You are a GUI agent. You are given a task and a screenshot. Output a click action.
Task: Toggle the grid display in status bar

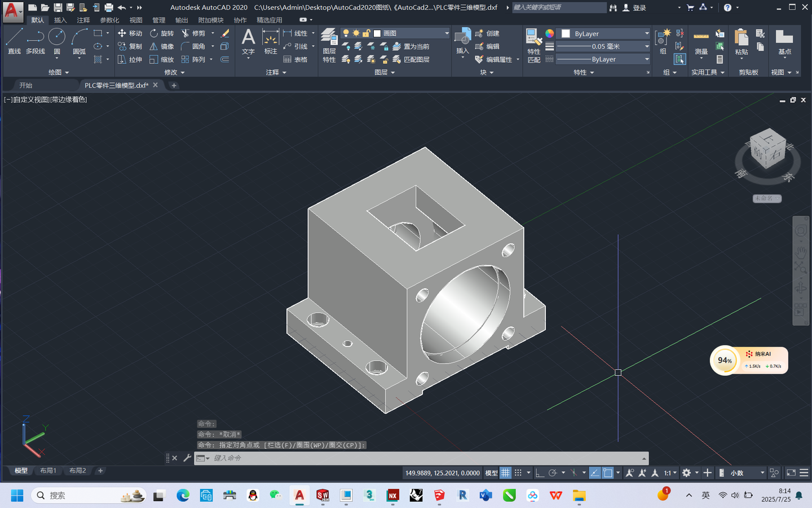click(505, 472)
